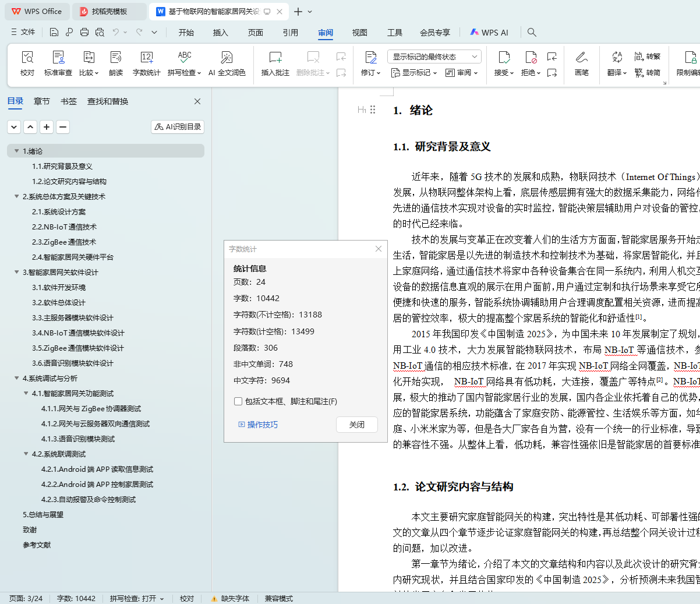Click the 校对 proofreading icon
Viewport: 700px width, 604px height.
tap(27, 58)
